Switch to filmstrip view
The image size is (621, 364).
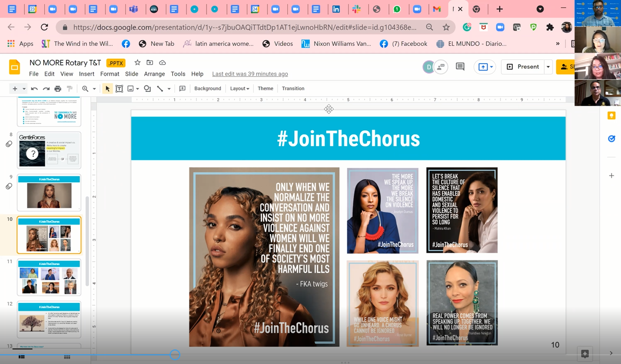click(22, 357)
